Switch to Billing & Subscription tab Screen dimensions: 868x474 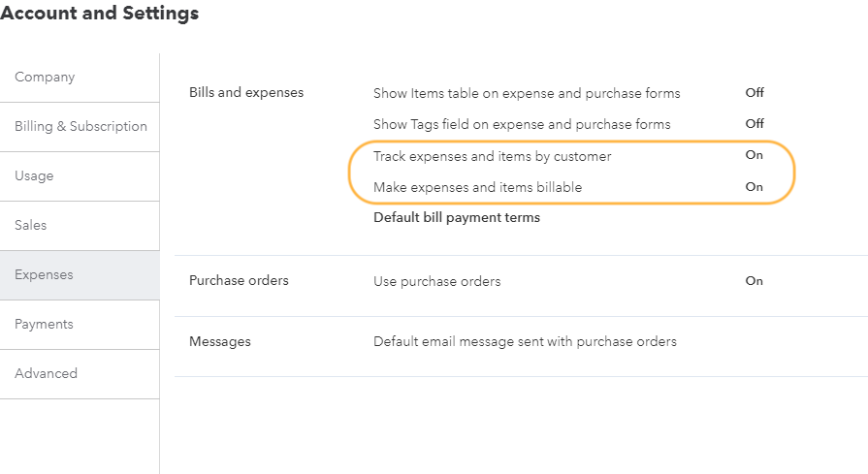[80, 127]
